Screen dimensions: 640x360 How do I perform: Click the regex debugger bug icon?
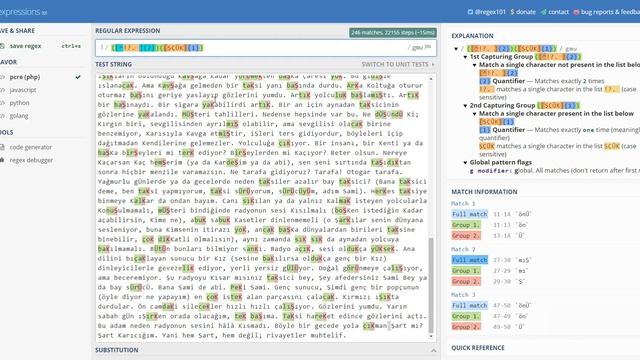[2, 160]
